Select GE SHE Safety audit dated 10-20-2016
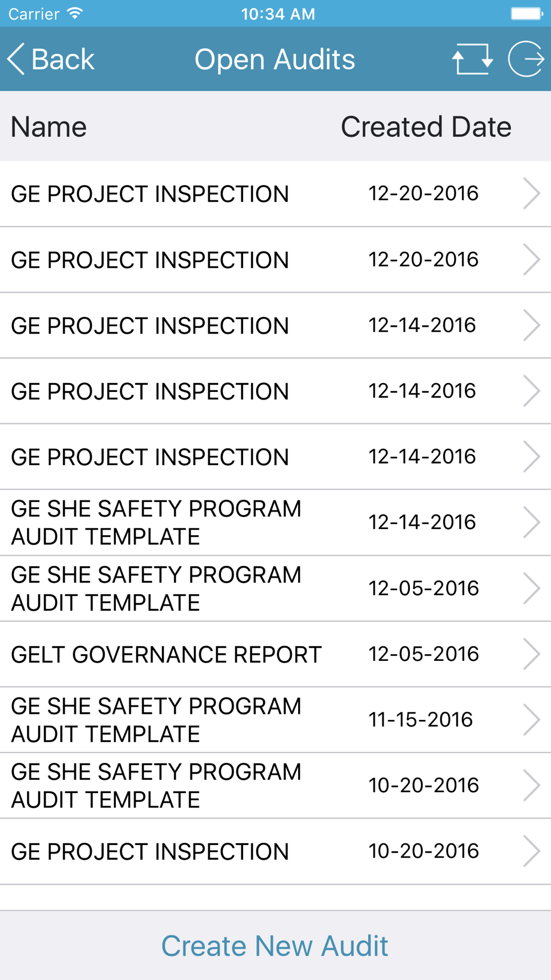The height and width of the screenshot is (980, 551). pos(275,785)
